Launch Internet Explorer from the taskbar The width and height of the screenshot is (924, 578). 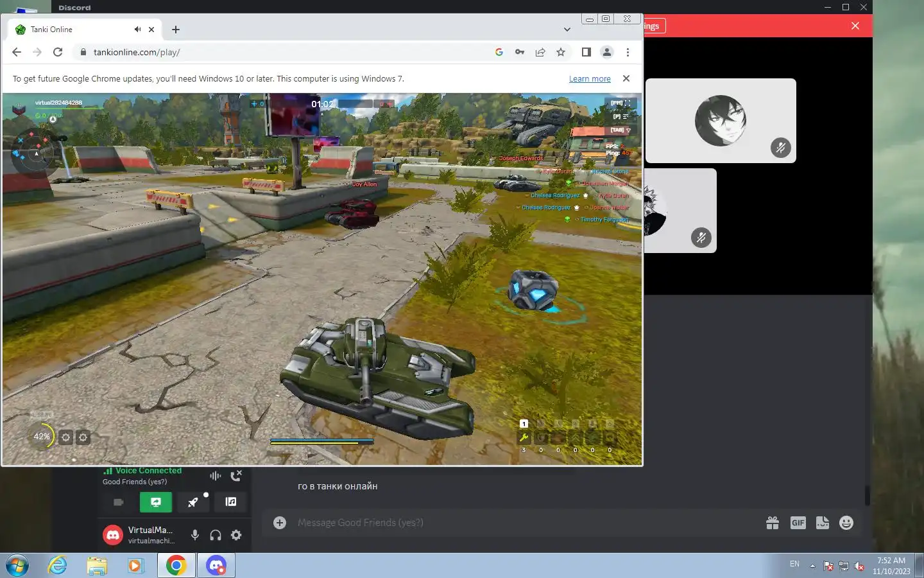coord(58,566)
